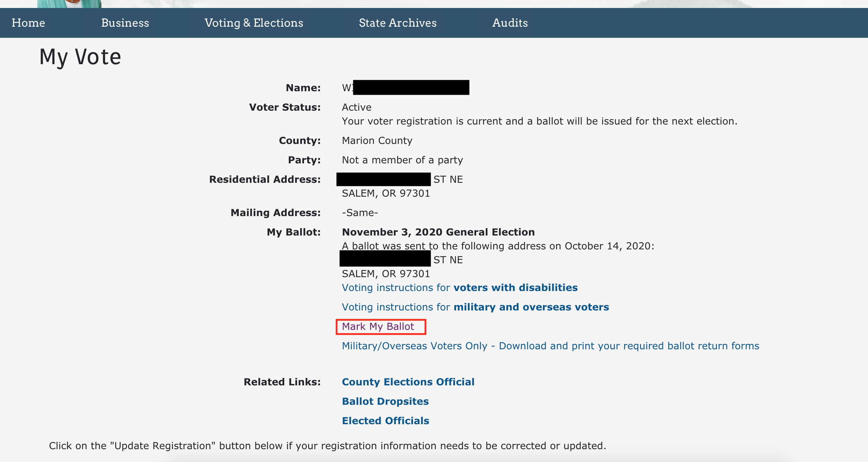This screenshot has width=868, height=462.
Task: Click the Related Links label
Action: tap(282, 382)
